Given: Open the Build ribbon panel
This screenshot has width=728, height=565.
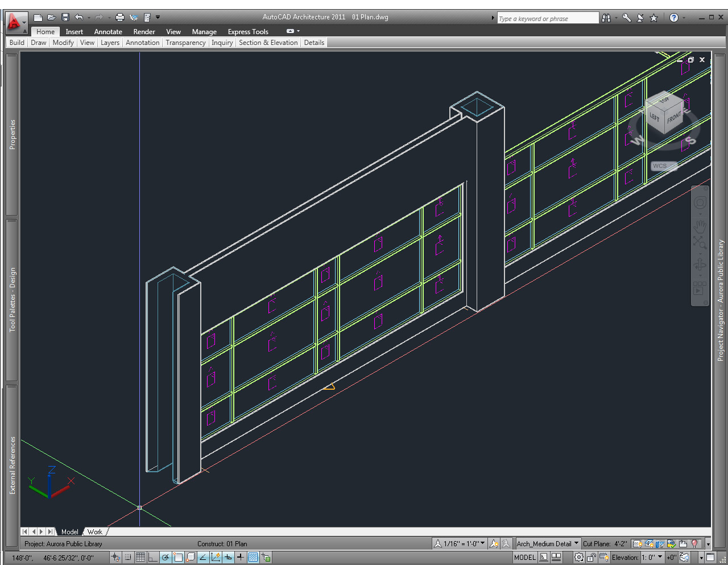Looking at the screenshot, I should [17, 43].
